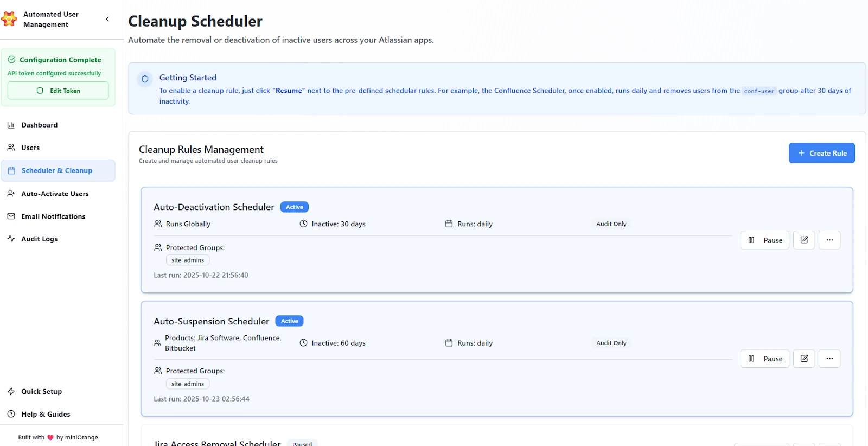
Task: Click the Help & Guides question icon
Action: (11, 414)
